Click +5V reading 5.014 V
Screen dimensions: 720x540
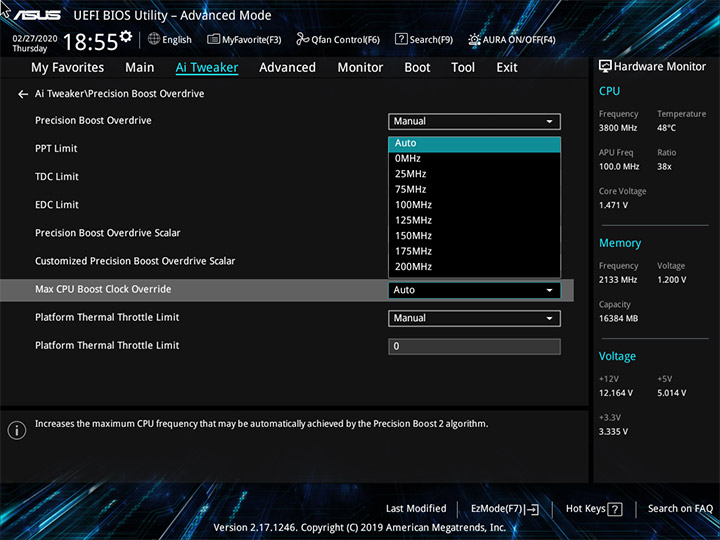671,393
